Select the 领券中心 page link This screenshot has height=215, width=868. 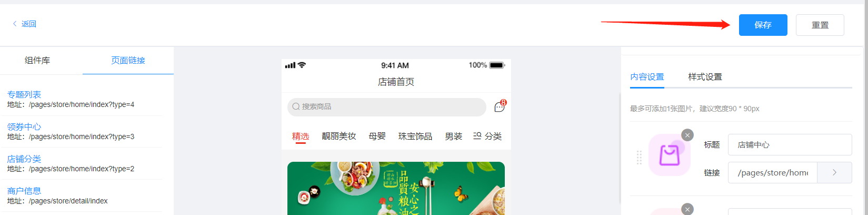(24, 126)
